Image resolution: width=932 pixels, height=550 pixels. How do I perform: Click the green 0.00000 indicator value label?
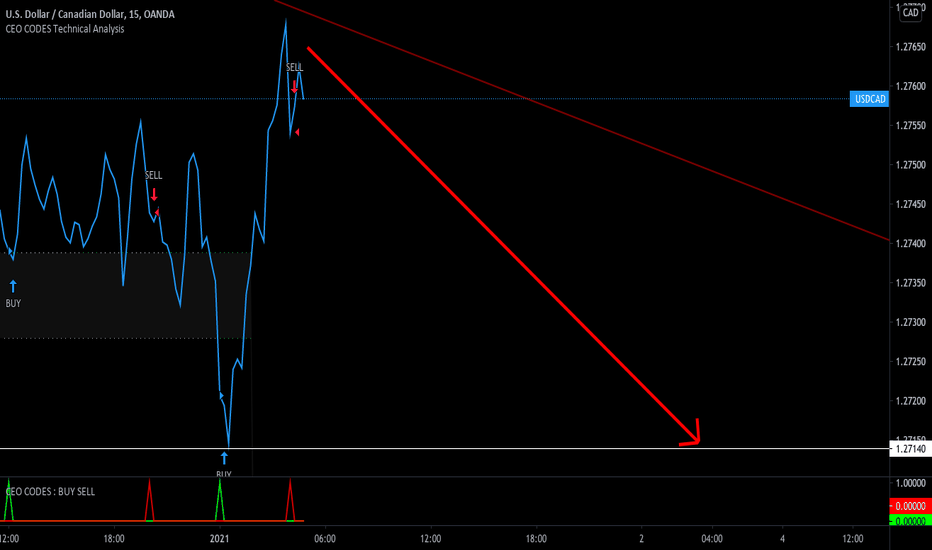910,521
